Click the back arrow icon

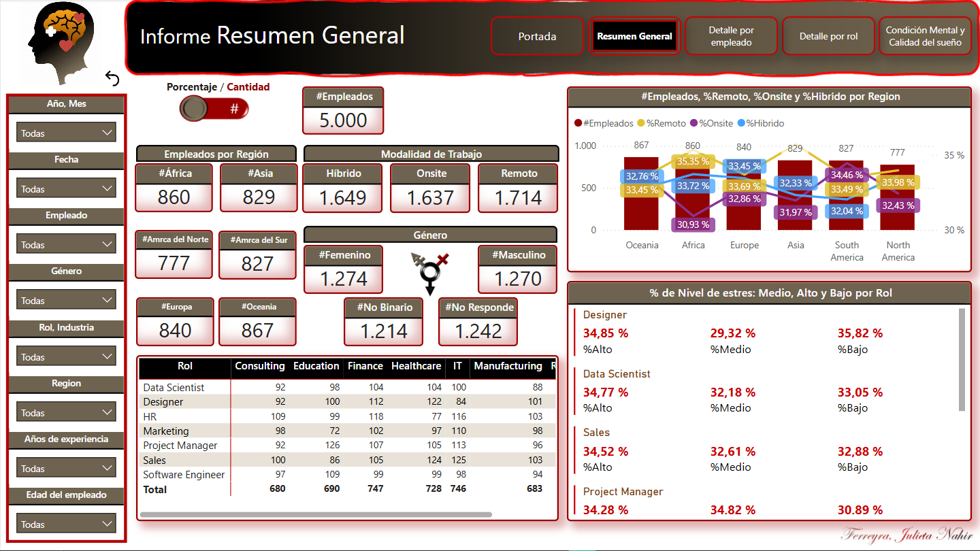(112, 78)
